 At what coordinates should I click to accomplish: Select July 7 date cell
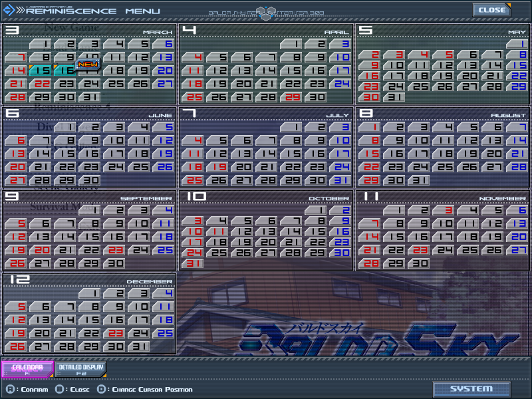tap(267, 140)
